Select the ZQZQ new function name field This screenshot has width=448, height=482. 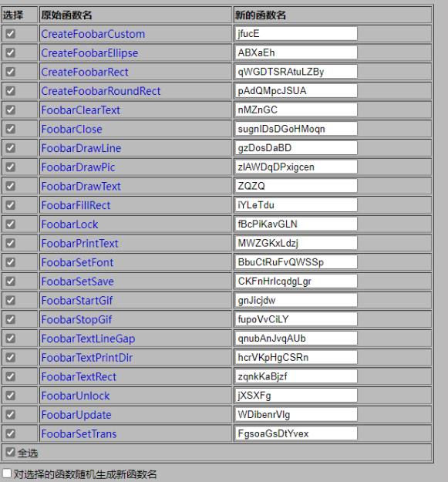coord(296,186)
